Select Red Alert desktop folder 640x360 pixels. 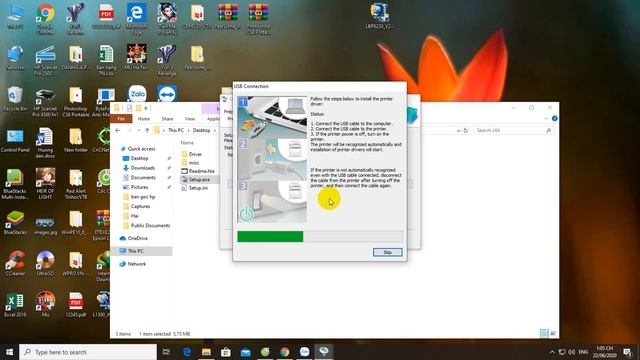coord(76,183)
